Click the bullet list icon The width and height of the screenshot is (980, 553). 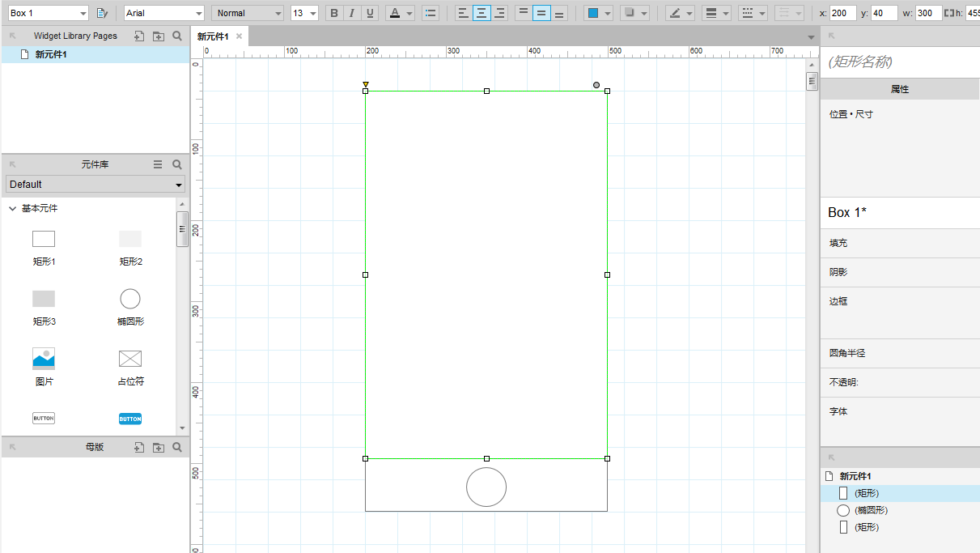tap(431, 13)
